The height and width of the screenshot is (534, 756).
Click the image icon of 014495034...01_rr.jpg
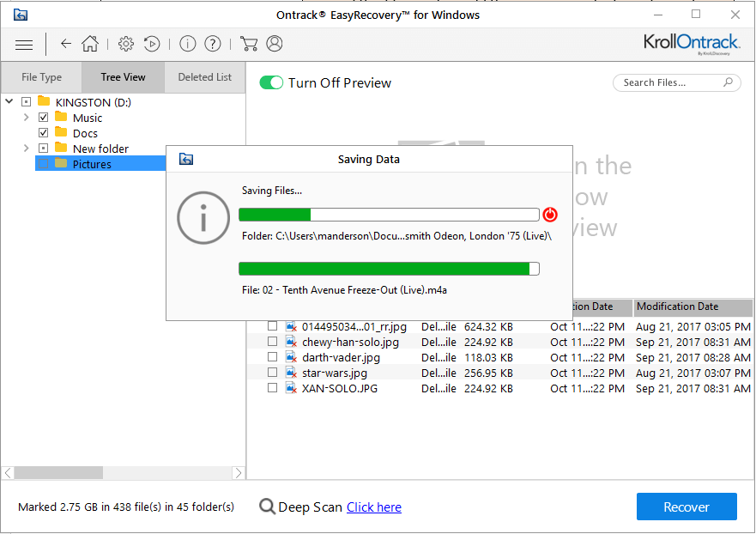pyautogui.click(x=291, y=326)
